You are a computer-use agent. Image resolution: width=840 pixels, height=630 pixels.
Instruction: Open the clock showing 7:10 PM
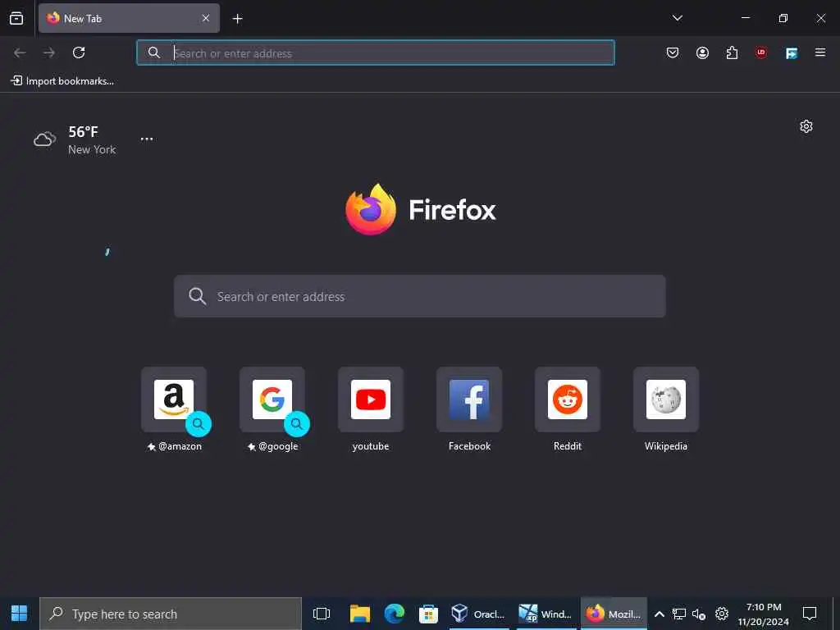click(x=764, y=614)
